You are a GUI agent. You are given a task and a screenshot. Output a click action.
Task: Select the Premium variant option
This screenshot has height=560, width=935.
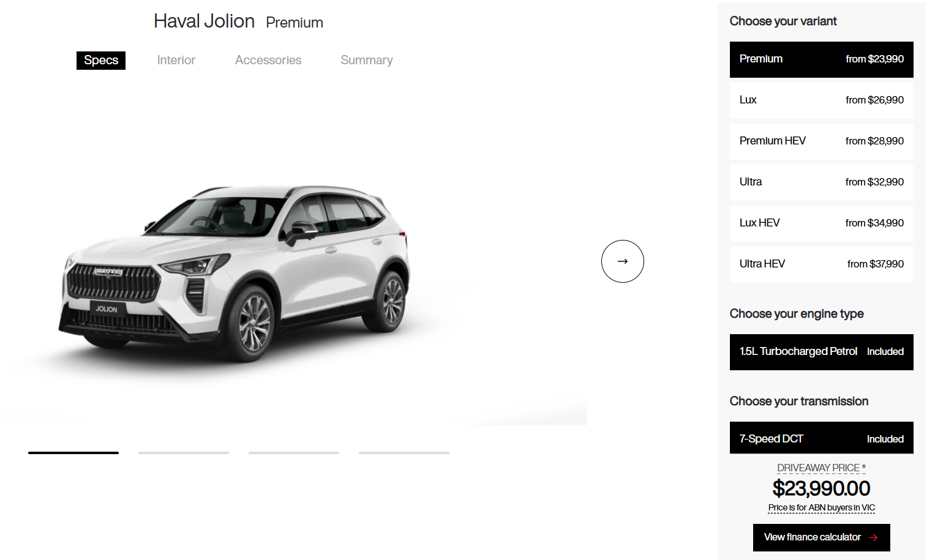point(821,59)
